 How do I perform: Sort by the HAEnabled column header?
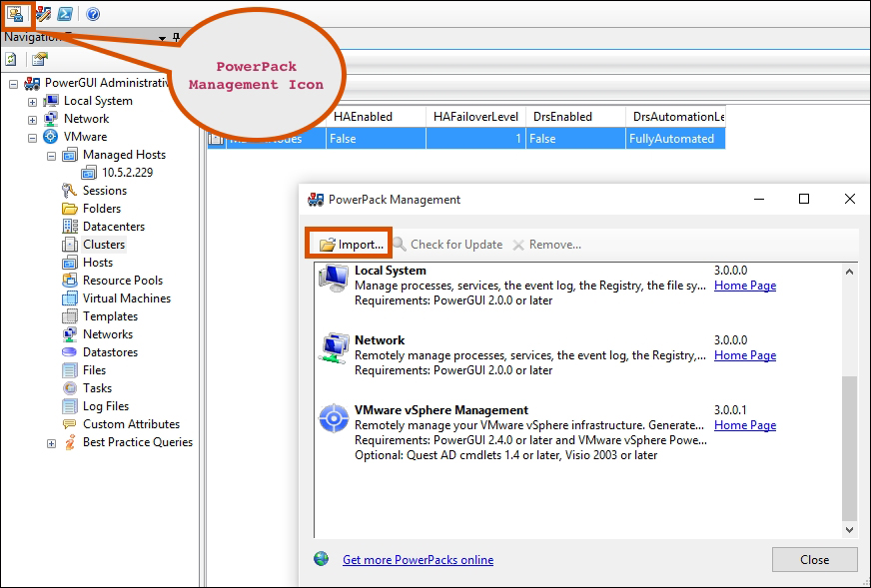tap(376, 117)
